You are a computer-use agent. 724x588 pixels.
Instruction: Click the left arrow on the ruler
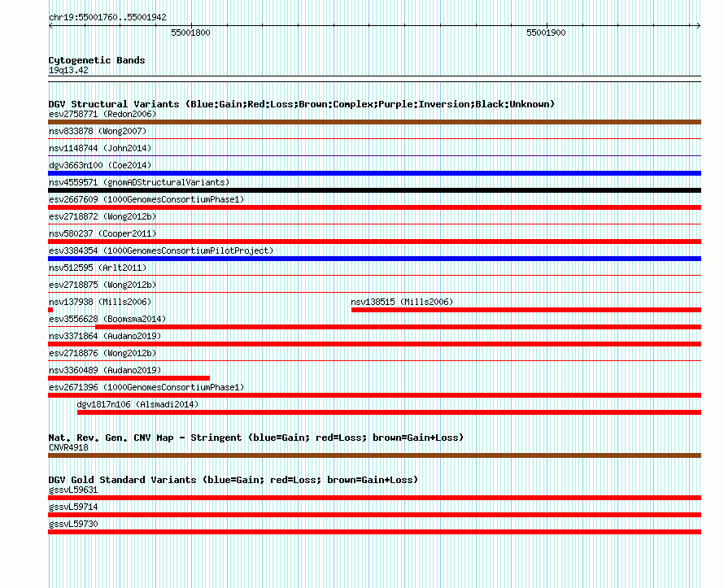(x=50, y=26)
